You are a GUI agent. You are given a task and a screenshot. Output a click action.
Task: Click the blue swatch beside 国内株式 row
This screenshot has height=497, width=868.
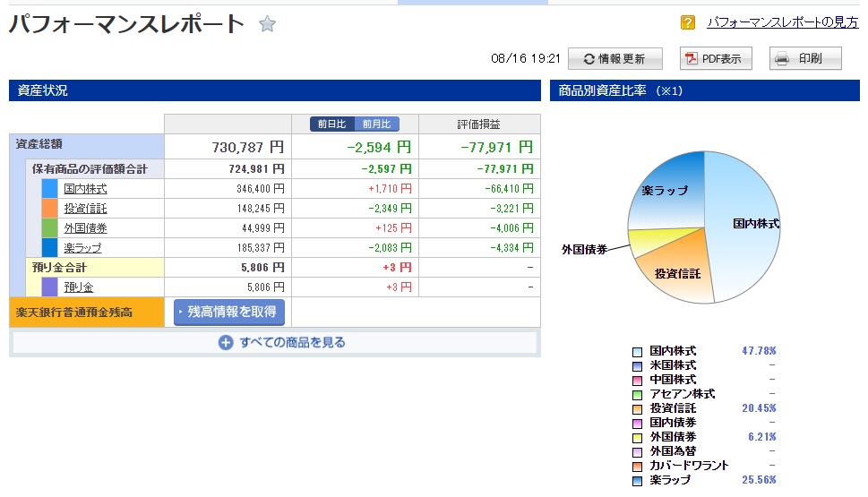pyautogui.click(x=50, y=189)
